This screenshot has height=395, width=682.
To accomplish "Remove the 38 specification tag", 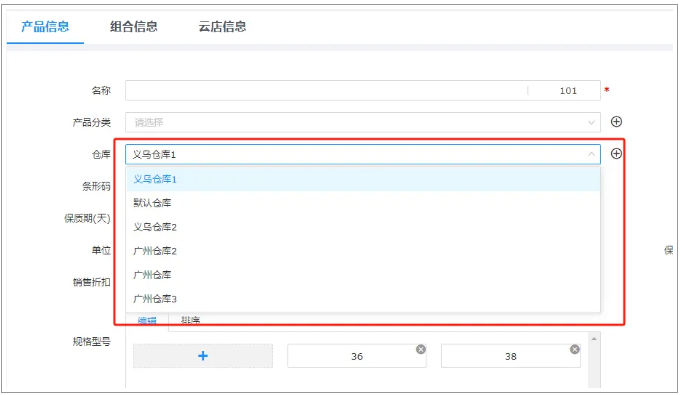I will point(575,349).
